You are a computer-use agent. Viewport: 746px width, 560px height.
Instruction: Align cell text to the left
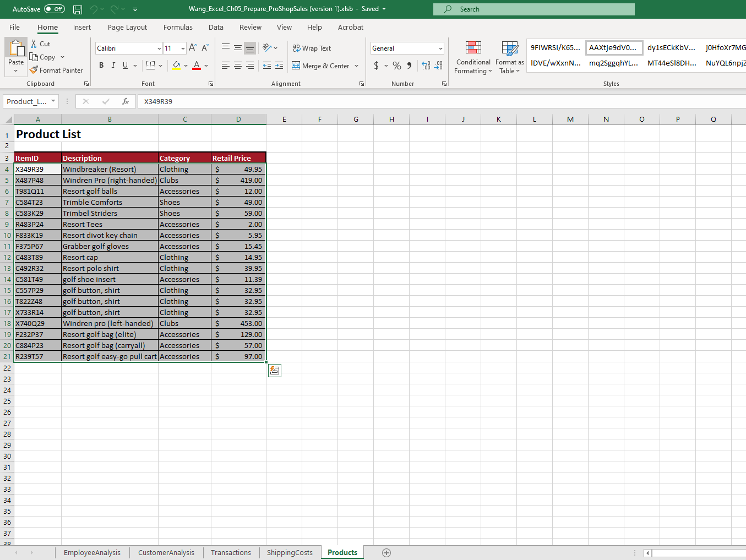click(226, 66)
